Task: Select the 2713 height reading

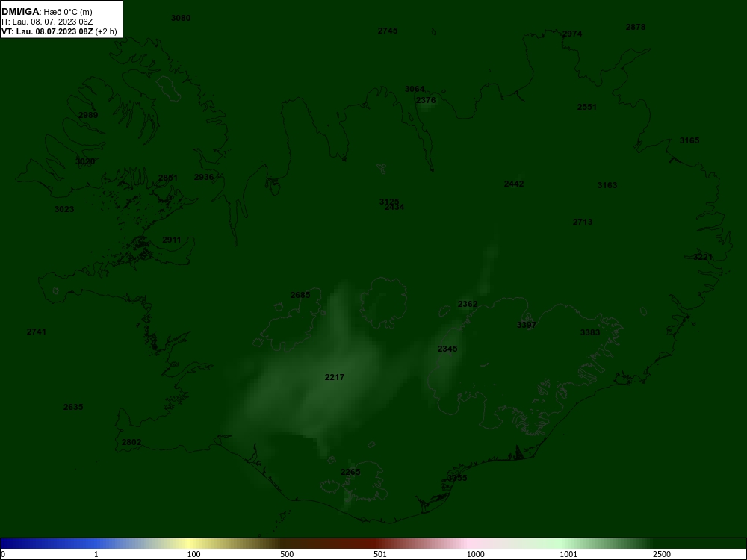Action: (x=583, y=222)
